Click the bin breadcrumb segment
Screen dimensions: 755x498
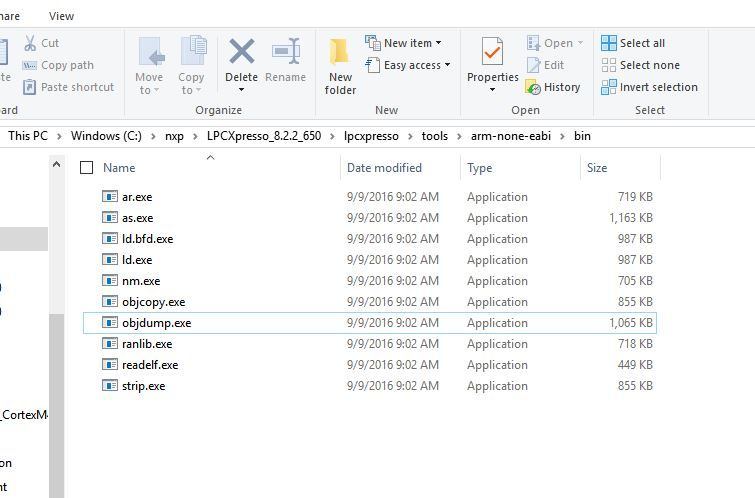582,136
